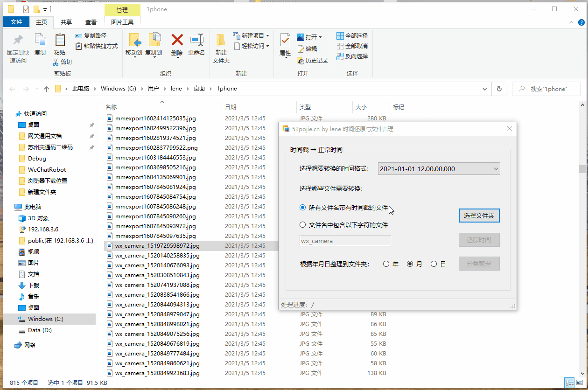This screenshot has width=588, height=390.
Task: Collapse the ribbon with the chevron
Action: pos(571,21)
